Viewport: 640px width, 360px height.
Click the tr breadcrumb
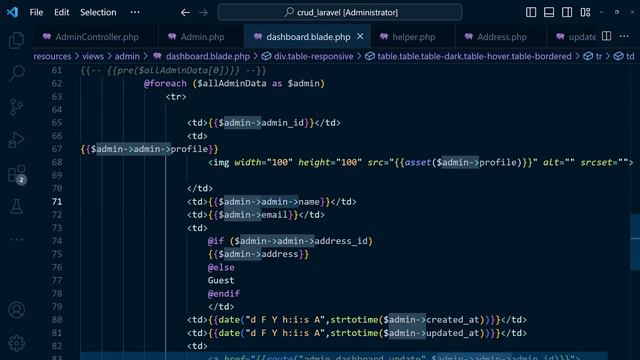point(598,56)
